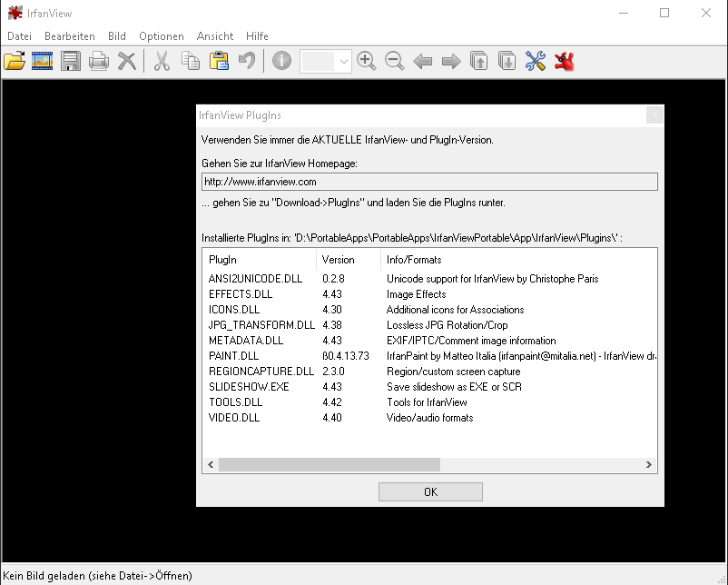Select the PAINT.DLL plugin row

coord(429,356)
